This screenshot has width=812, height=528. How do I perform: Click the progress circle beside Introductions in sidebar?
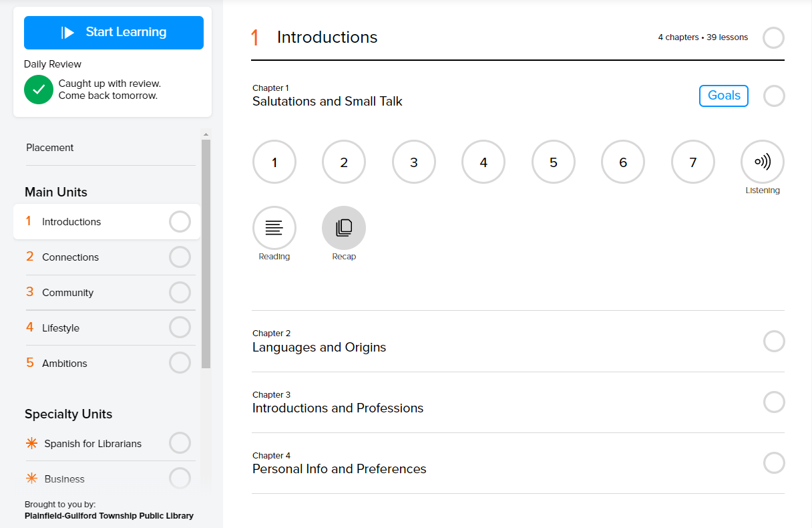point(180,221)
